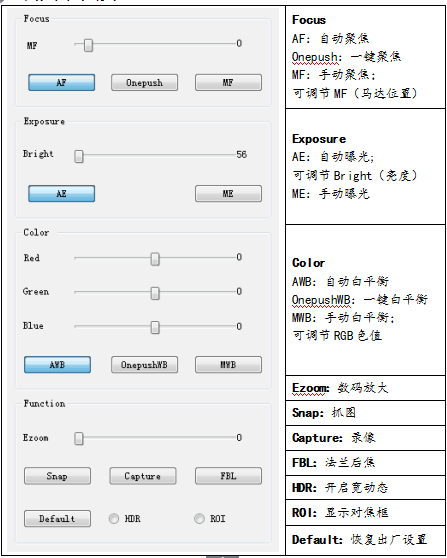The width and height of the screenshot is (447, 558).
Task: Select the AF autofocus button
Action: click(x=62, y=83)
